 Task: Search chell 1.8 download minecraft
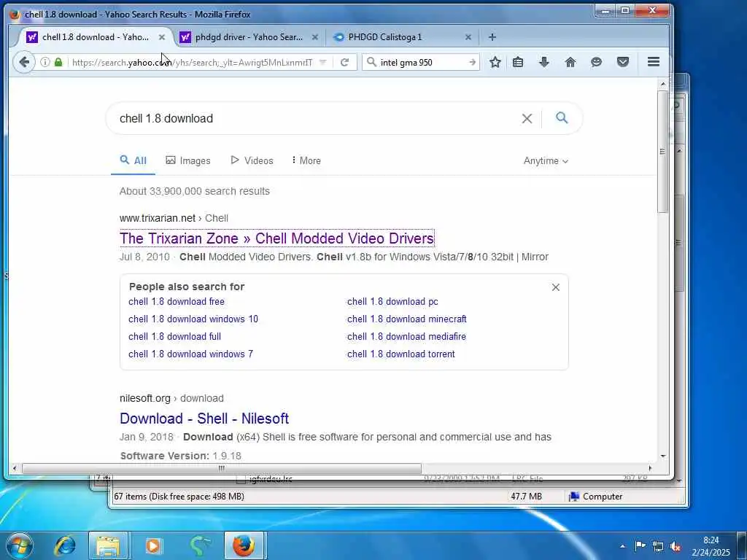point(407,319)
